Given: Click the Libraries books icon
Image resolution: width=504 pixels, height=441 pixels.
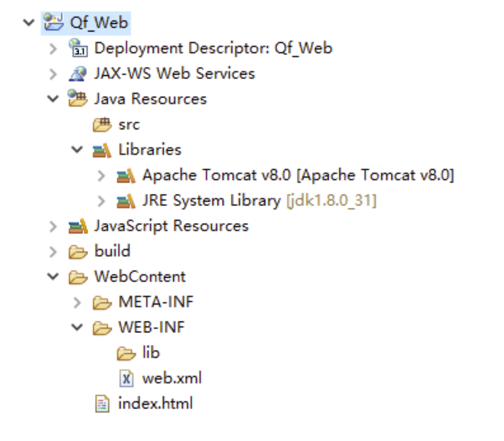Looking at the screenshot, I should pos(102,150).
